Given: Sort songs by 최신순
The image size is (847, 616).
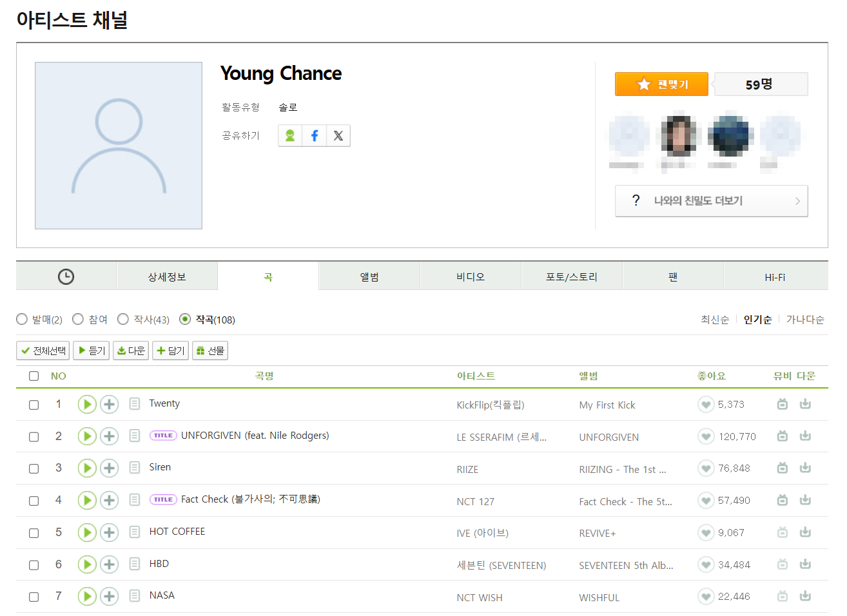Looking at the screenshot, I should tap(715, 320).
